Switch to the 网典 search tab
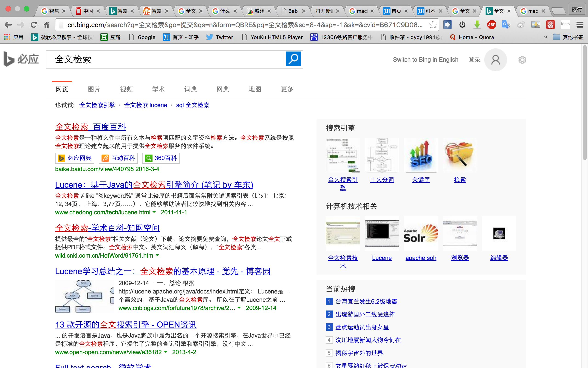The width and height of the screenshot is (588, 368). 223,89
